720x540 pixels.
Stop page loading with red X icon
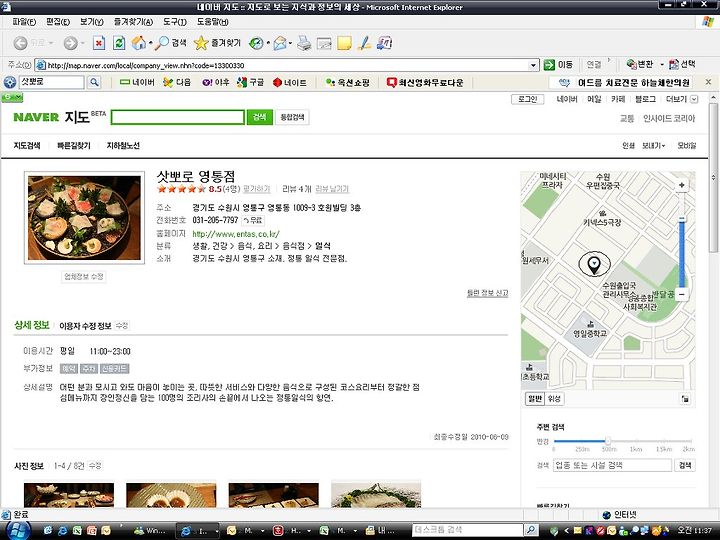tap(98, 43)
